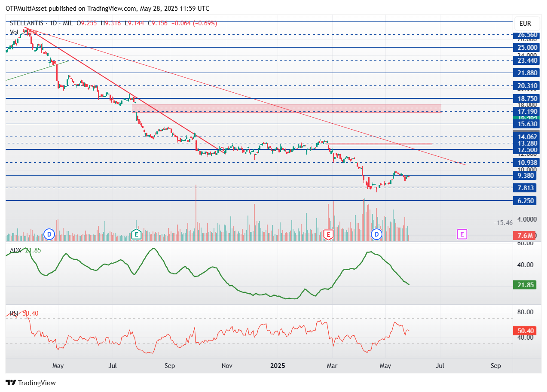Click the Nov date on time axis
The height and width of the screenshot is (392, 547).
[227, 366]
